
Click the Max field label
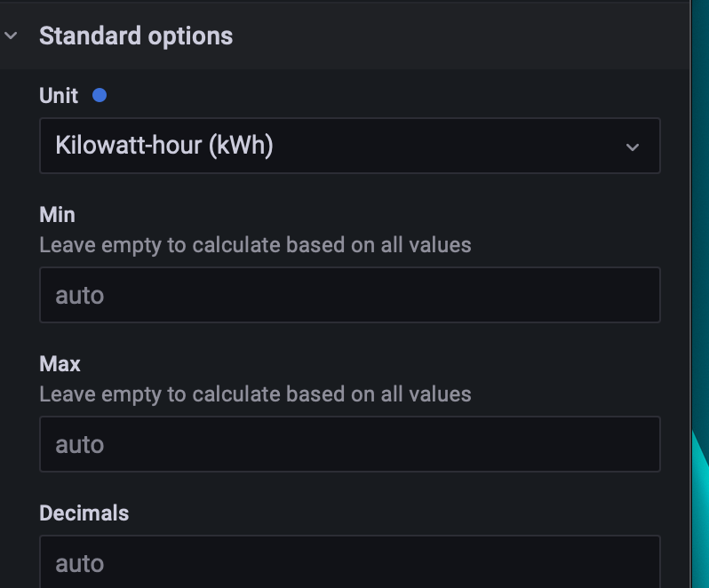point(60,364)
